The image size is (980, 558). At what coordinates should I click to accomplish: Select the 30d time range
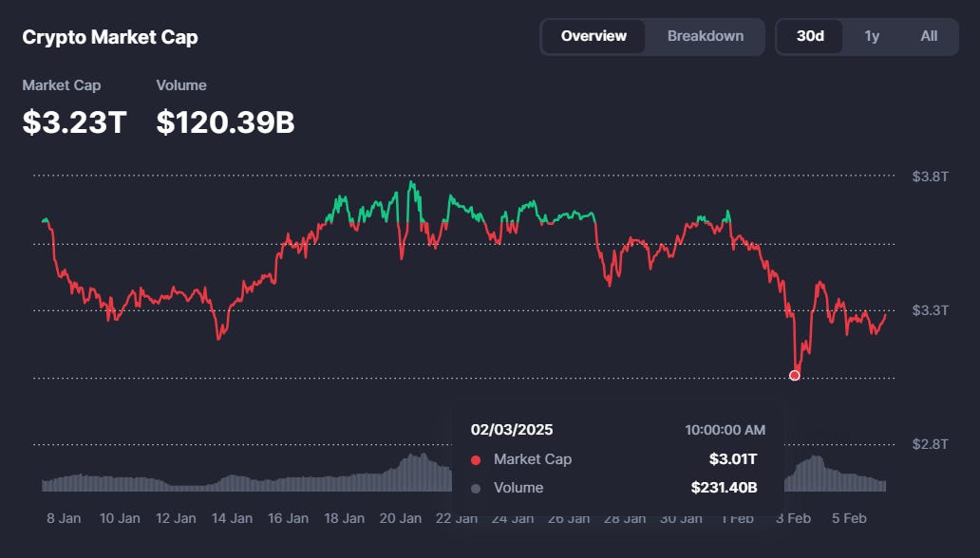(810, 36)
